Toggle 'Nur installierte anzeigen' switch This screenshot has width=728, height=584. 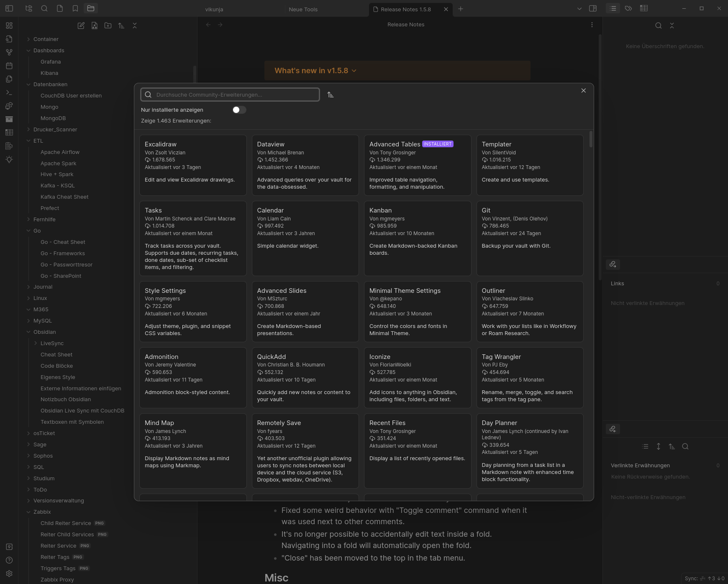coord(239,110)
